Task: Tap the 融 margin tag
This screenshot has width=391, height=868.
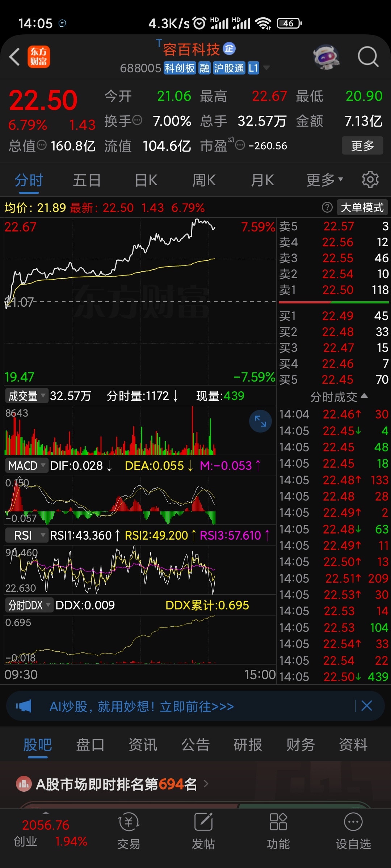Action: 205,68
